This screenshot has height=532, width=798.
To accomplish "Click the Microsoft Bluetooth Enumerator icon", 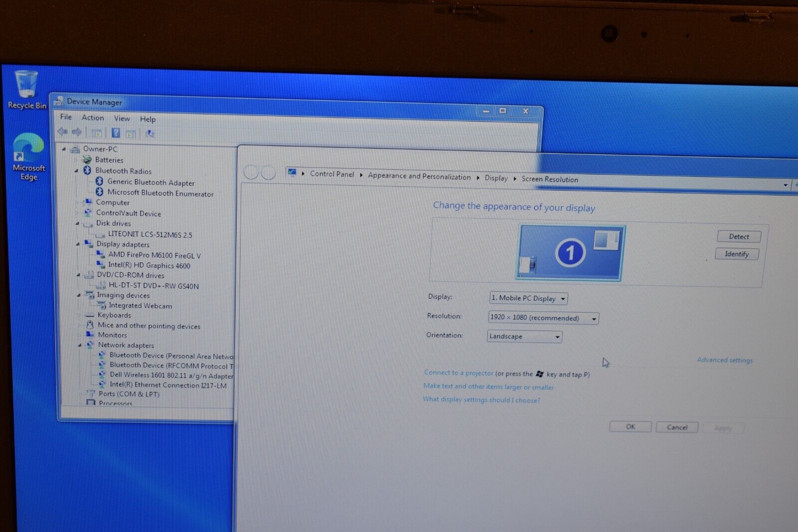I will click(99, 192).
